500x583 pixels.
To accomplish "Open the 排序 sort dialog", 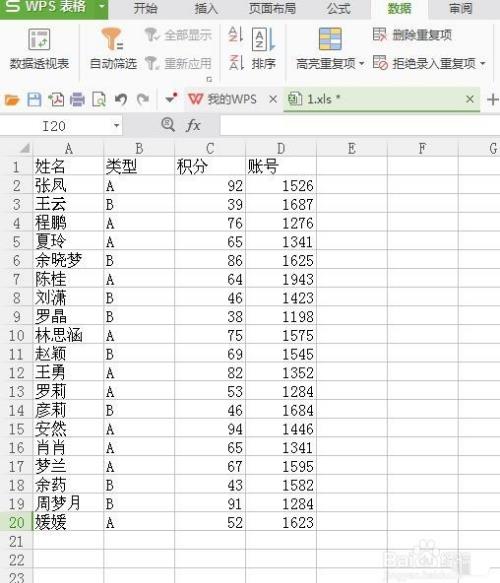I will pos(264,49).
